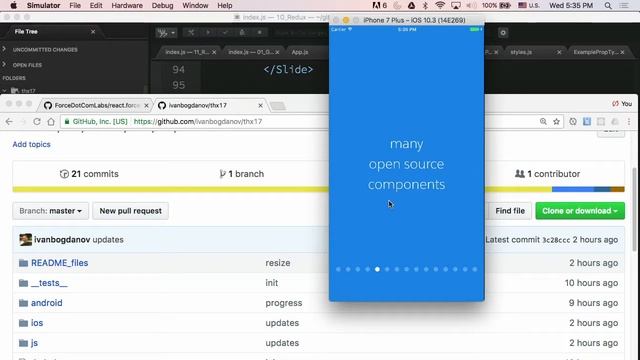Screen dimensions: 640x360
Task: Close the styles.js editor tab
Action: point(559,52)
